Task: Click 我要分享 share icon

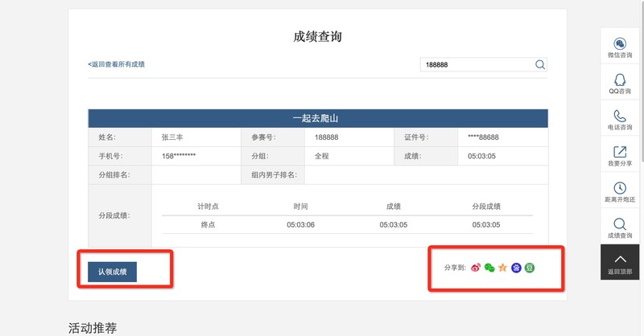Action: click(x=620, y=156)
